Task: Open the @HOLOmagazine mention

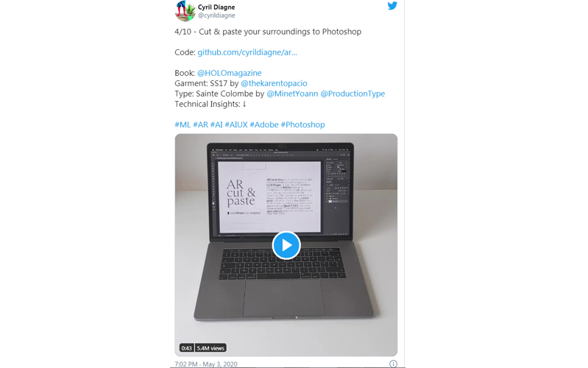Action: coord(229,73)
